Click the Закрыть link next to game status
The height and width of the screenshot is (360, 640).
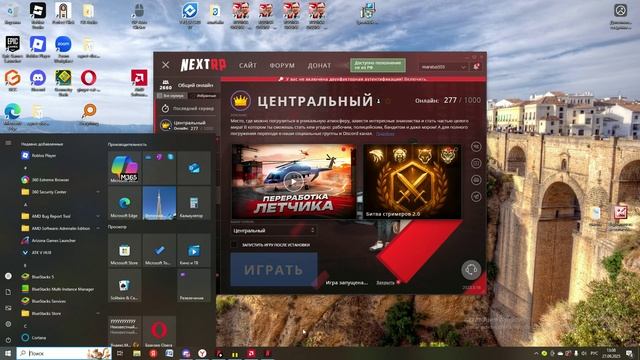[385, 282]
